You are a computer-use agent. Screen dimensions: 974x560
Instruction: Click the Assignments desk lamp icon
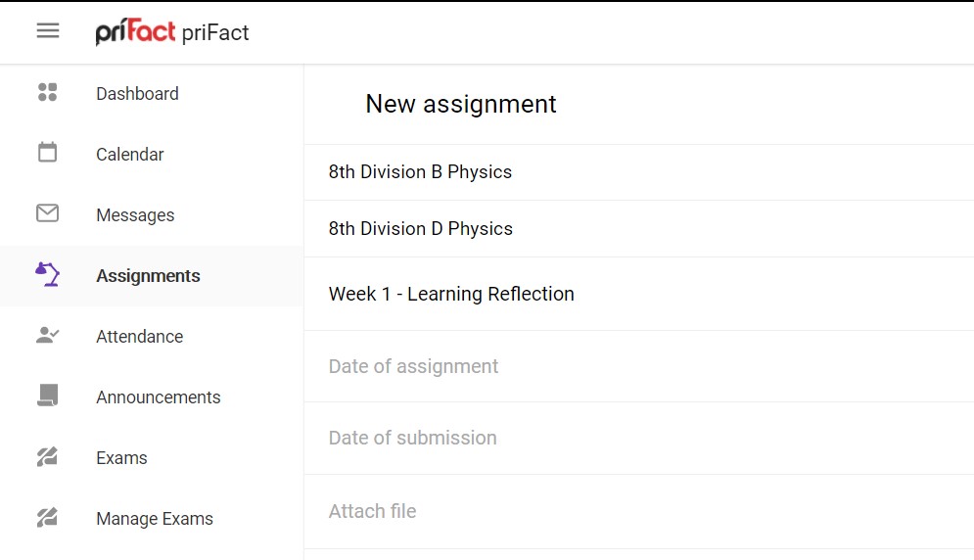(x=47, y=274)
